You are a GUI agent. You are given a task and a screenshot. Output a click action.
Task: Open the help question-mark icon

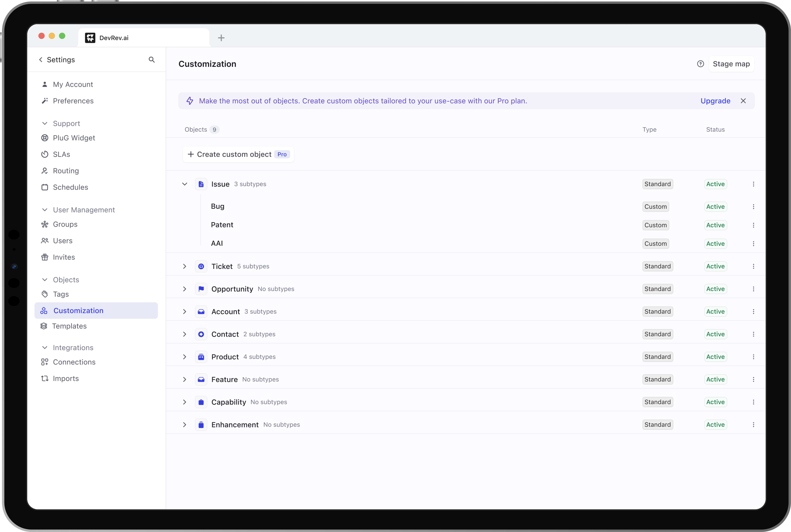pos(700,64)
